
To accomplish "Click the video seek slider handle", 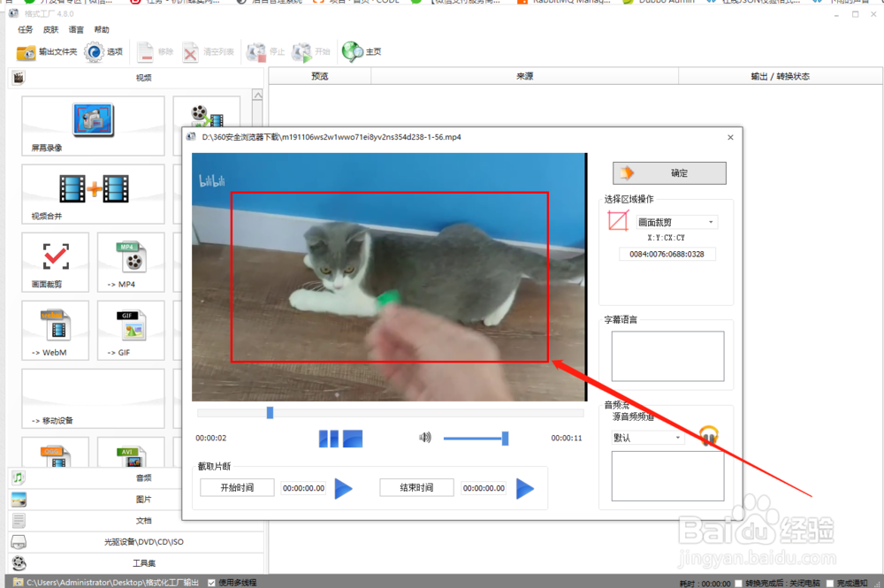I will click(x=270, y=413).
